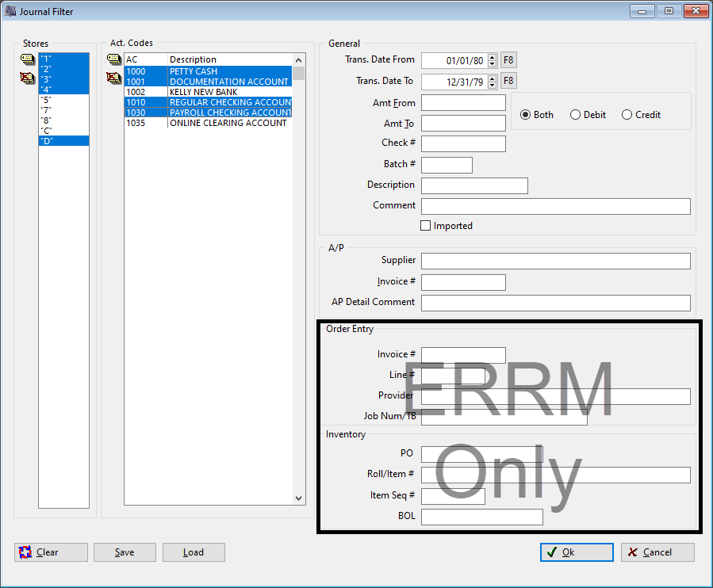Click the Journal Filter title bar icon

(x=10, y=10)
